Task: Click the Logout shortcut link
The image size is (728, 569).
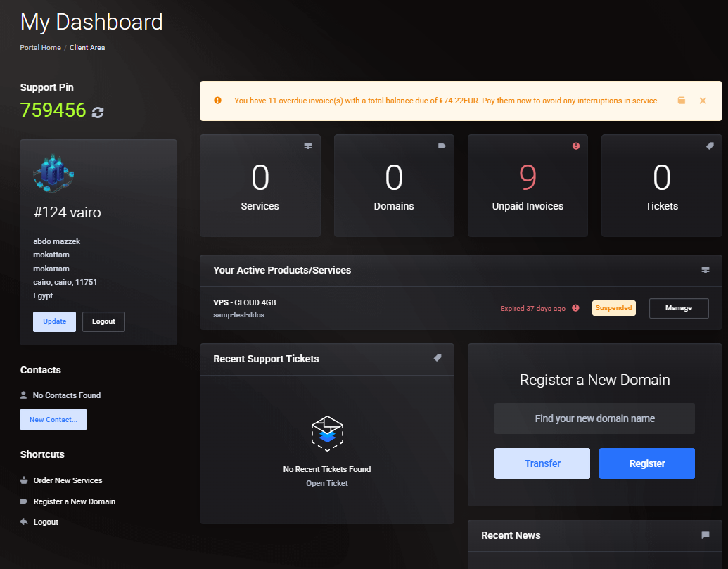Action: tap(46, 522)
